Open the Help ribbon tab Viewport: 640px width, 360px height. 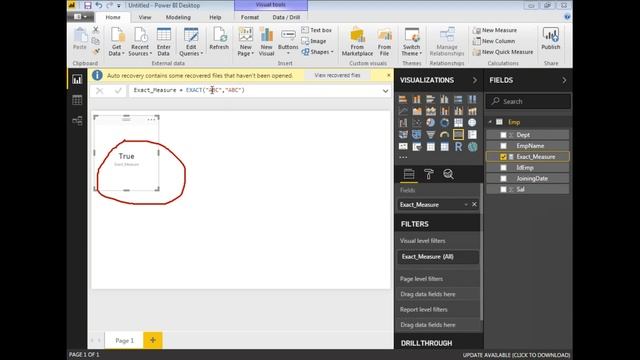click(215, 17)
